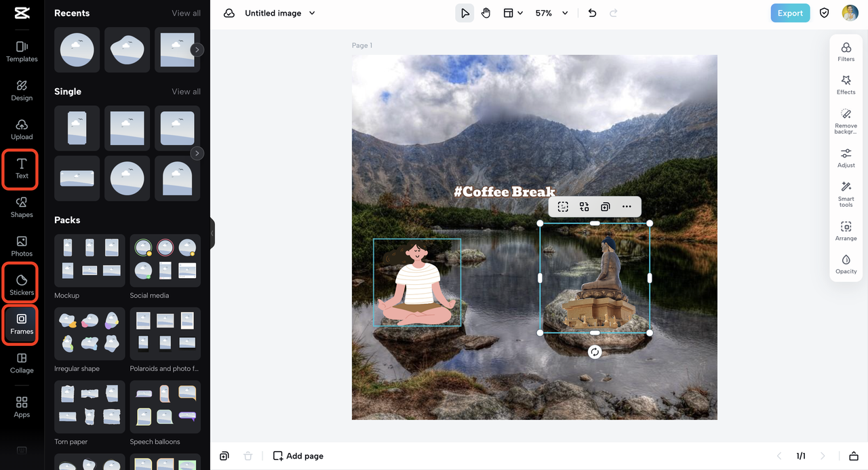Open the Templates panel
868x470 pixels.
click(x=22, y=52)
